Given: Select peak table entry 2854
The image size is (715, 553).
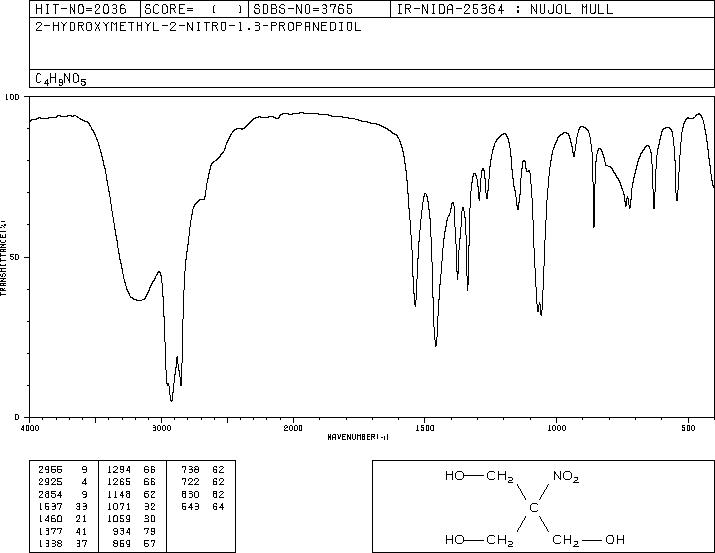Looking at the screenshot, I should 50,494.
